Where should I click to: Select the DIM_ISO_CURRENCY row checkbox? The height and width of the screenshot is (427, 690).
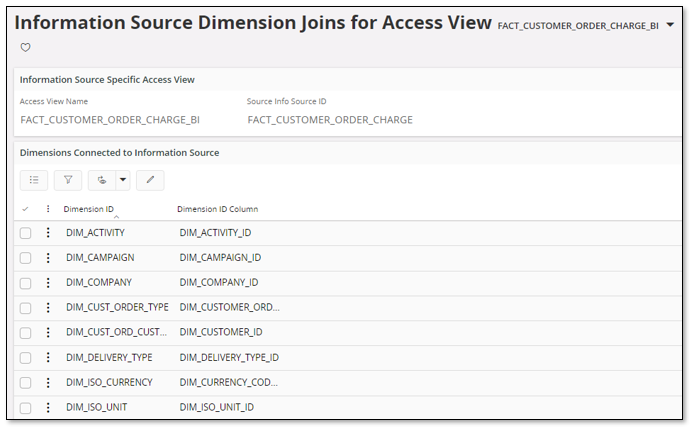click(x=26, y=383)
